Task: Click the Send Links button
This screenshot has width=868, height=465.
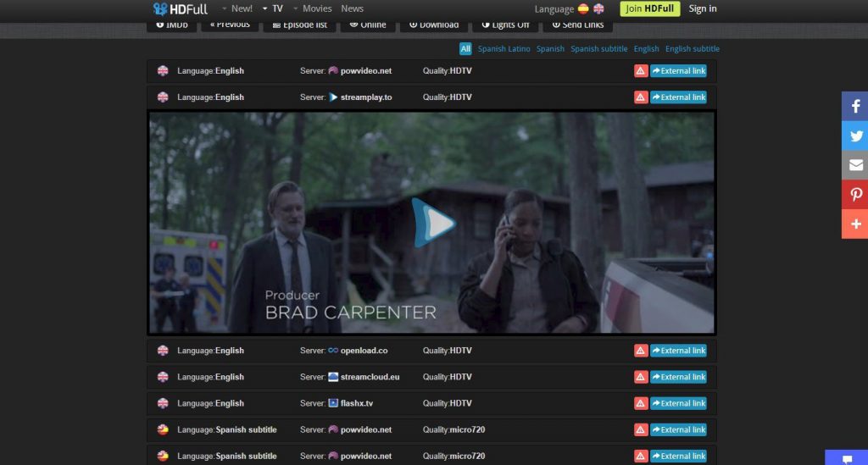Action: pos(578,25)
